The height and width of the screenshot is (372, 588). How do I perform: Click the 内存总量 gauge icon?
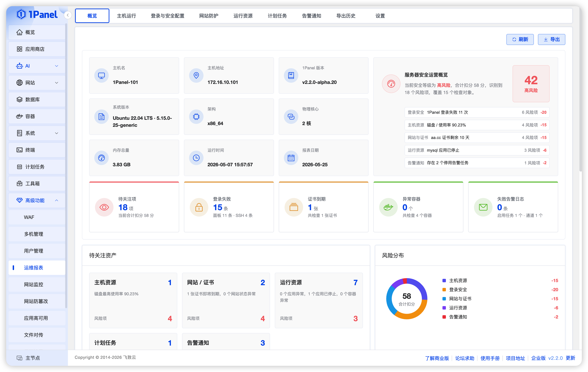[101, 158]
